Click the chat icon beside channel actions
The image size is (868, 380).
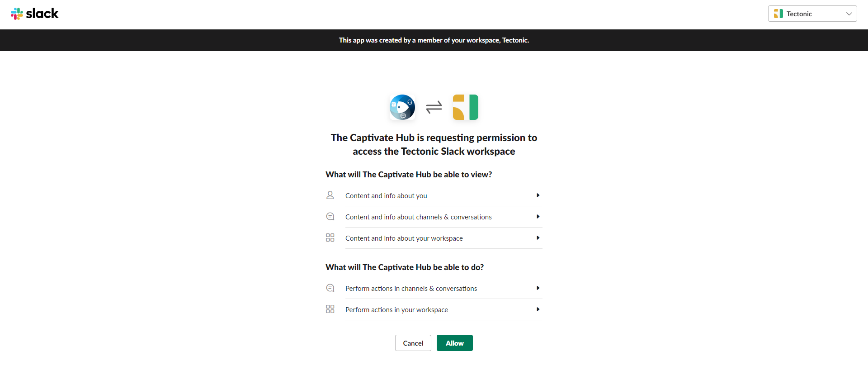(330, 288)
